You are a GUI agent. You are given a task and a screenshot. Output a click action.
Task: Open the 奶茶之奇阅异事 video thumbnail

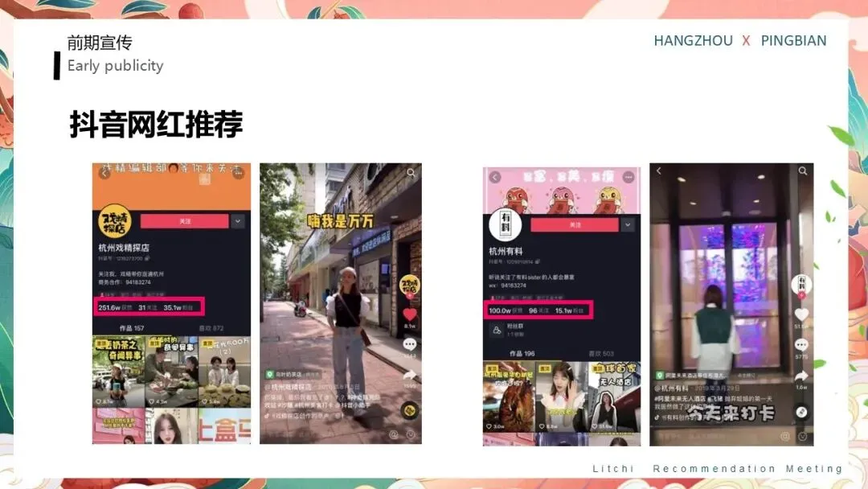click(x=115, y=370)
